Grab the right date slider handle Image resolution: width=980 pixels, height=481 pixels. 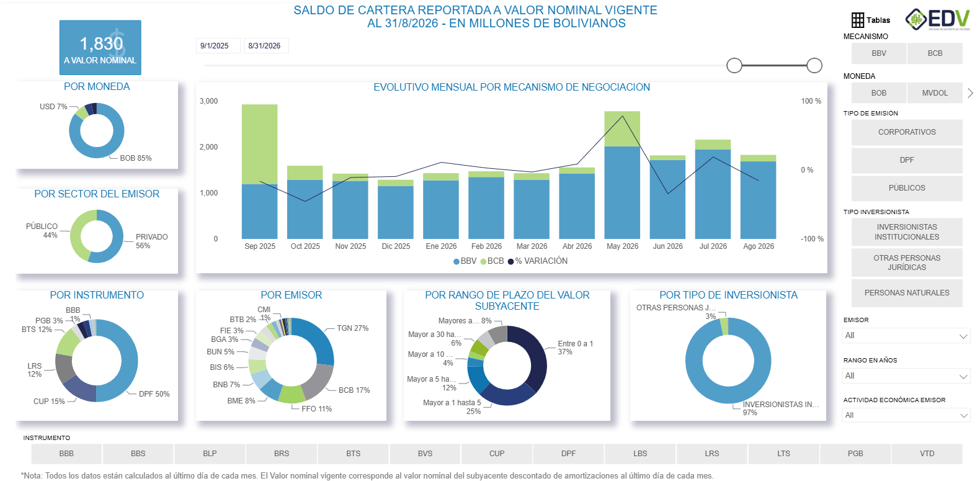pos(814,65)
